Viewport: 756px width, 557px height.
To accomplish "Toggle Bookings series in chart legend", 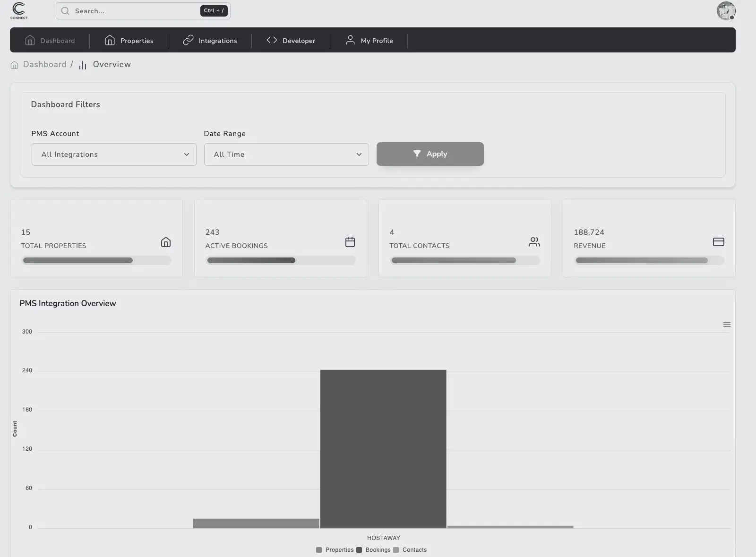I will (374, 550).
